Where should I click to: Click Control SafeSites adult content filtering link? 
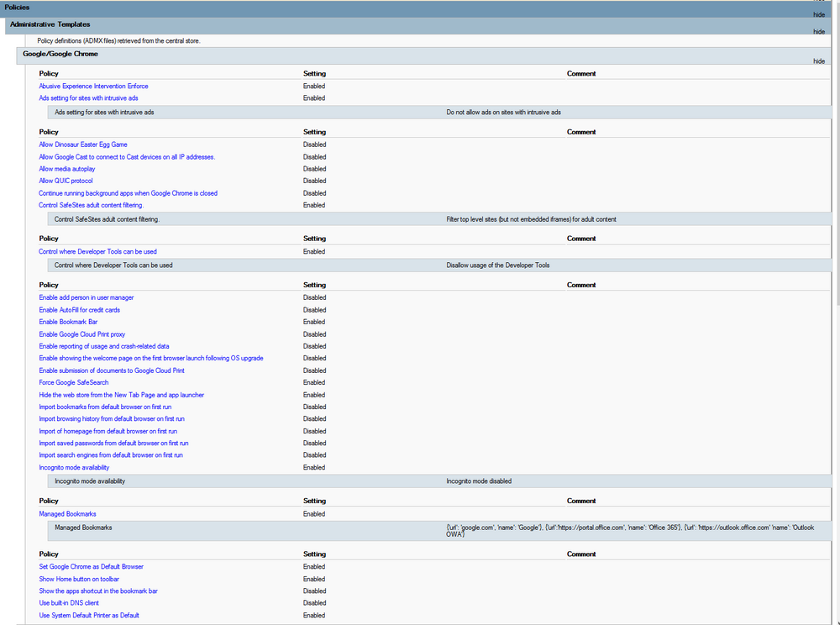(91, 205)
